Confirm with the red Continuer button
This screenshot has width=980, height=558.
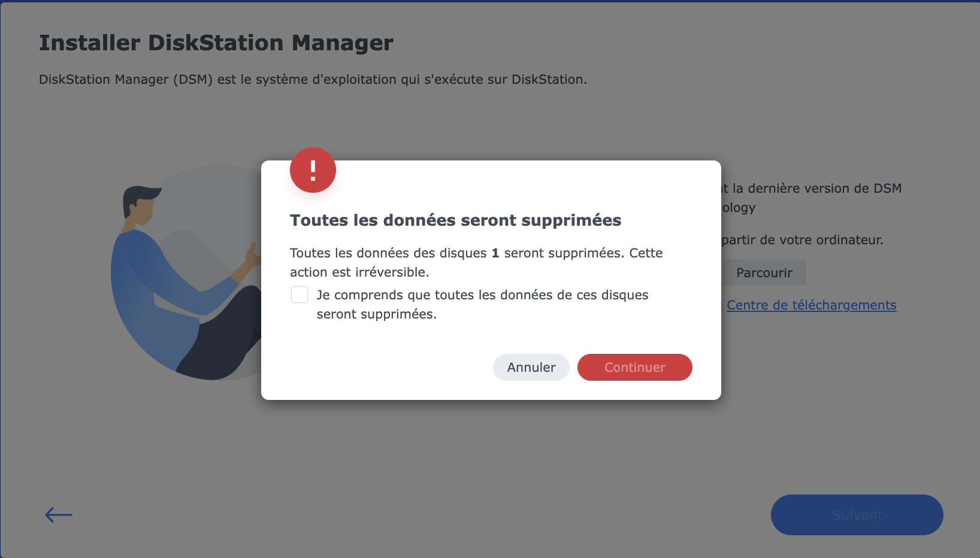coord(634,367)
